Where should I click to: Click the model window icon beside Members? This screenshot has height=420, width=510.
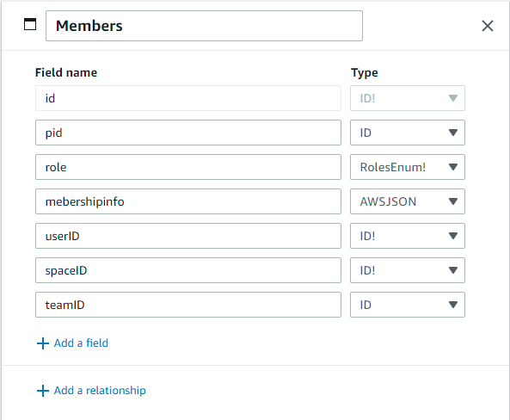[30, 24]
